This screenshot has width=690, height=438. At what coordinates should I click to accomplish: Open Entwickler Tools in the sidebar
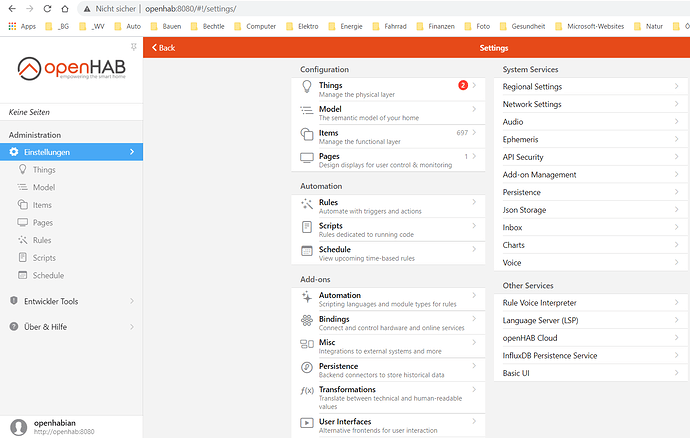[x=71, y=301]
